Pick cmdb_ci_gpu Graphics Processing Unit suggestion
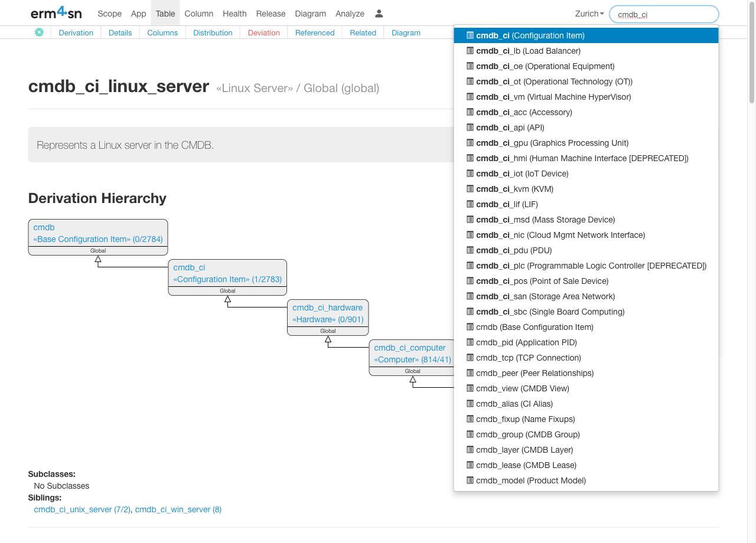 coord(552,143)
